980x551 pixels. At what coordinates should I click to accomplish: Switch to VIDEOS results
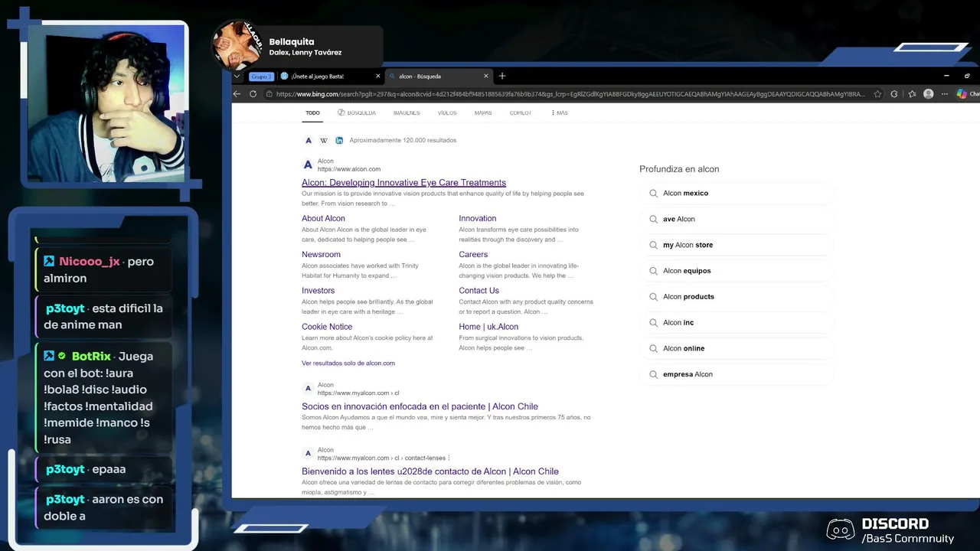(x=447, y=112)
